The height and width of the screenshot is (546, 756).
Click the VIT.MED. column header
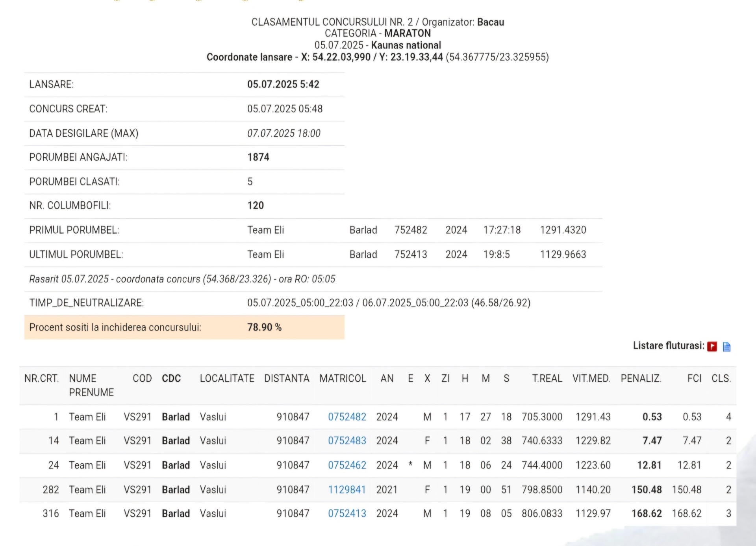point(591,378)
